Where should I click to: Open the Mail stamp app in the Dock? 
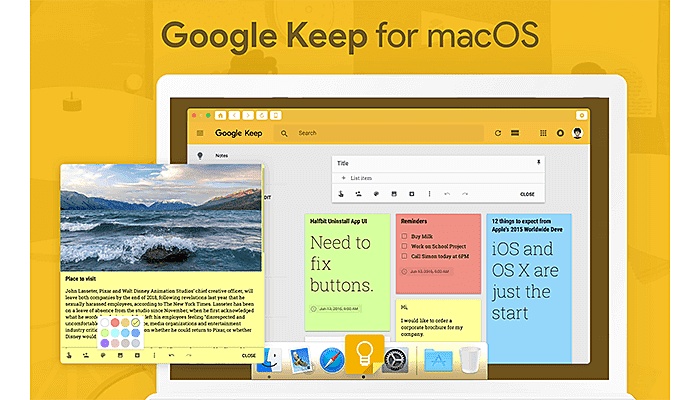pyautogui.click(x=300, y=361)
